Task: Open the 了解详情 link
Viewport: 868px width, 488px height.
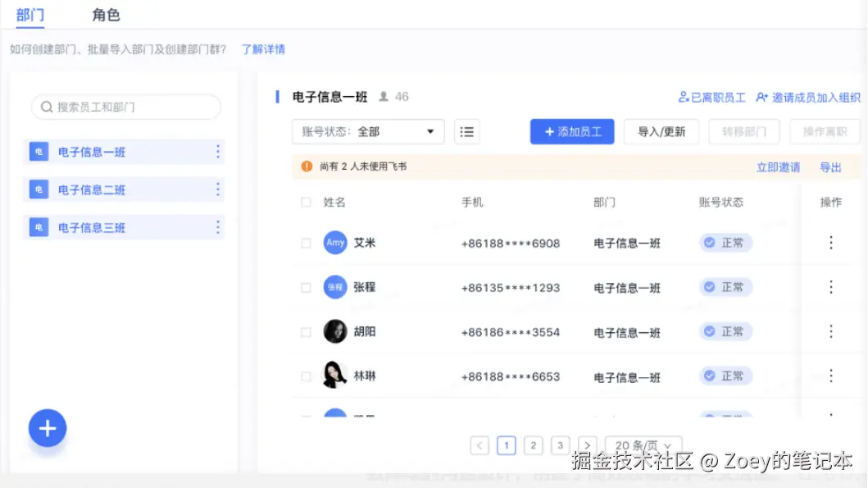Action: tap(263, 49)
